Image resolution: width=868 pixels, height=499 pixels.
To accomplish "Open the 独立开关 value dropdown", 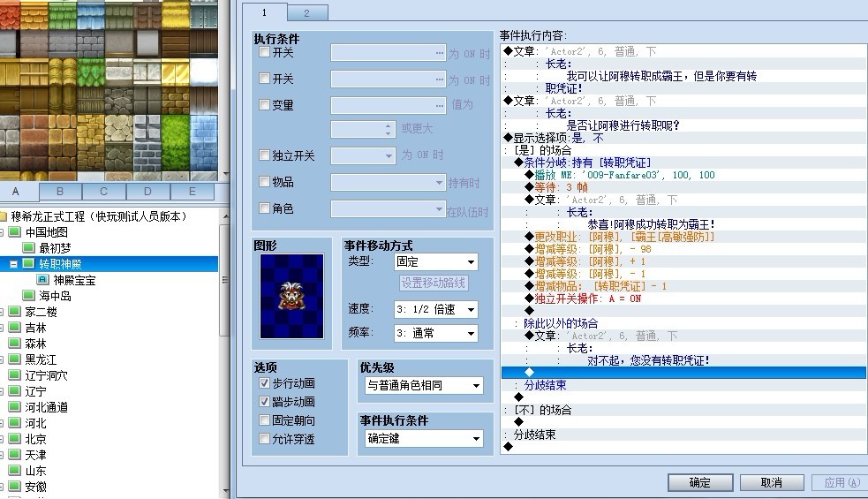I will click(363, 155).
